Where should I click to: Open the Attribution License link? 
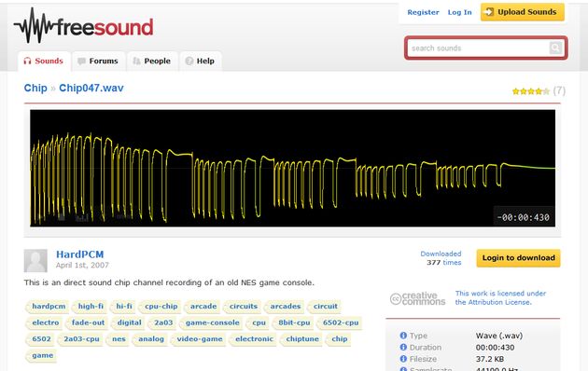[x=500, y=297]
